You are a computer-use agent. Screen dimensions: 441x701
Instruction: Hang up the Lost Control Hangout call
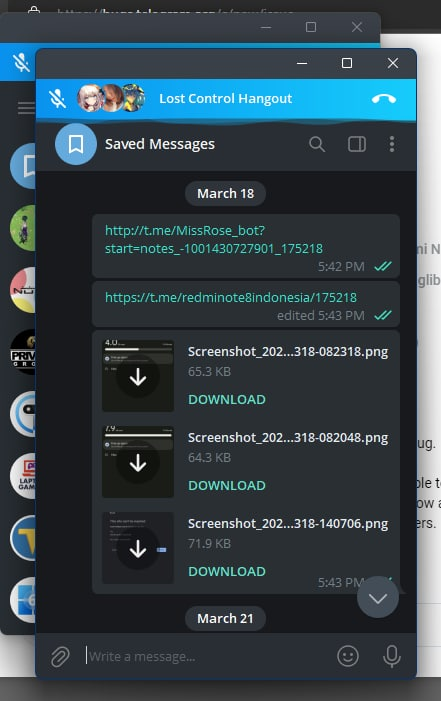point(384,98)
